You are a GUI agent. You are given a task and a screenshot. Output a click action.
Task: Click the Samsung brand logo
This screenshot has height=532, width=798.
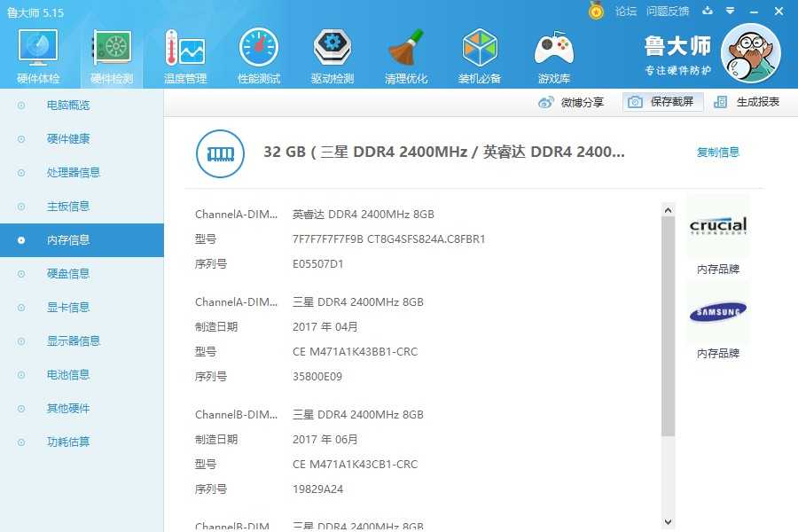(x=718, y=311)
